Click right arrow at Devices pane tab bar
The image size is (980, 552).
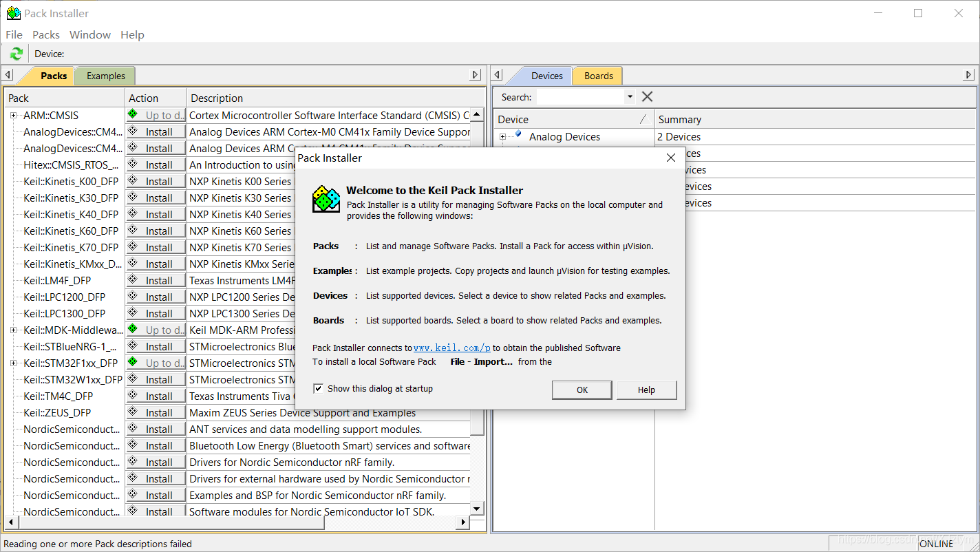969,75
